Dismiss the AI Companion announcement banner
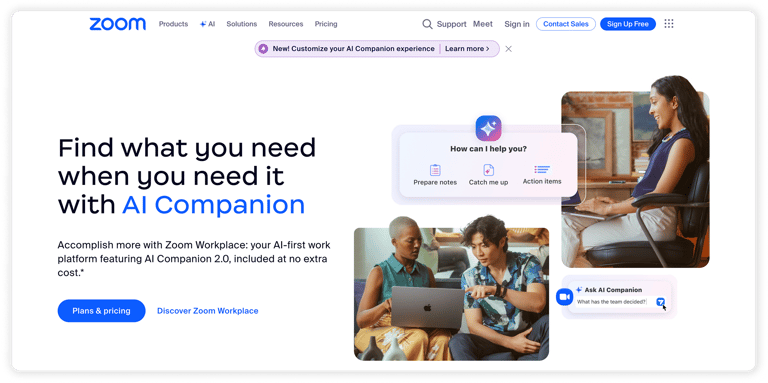 click(x=508, y=49)
